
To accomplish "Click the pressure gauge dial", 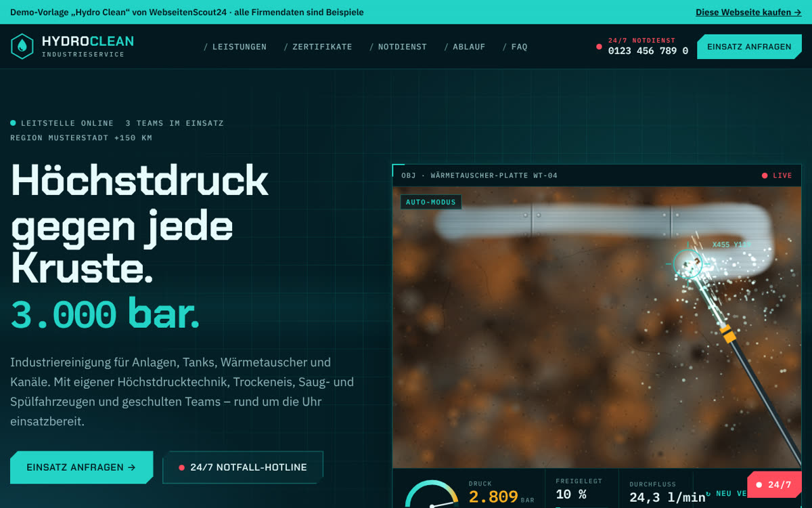I will [x=432, y=494].
